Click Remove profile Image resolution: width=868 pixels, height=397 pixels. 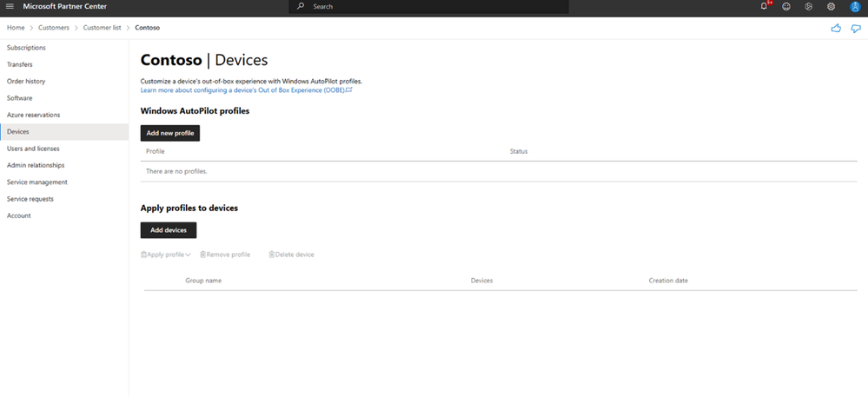[x=225, y=255]
